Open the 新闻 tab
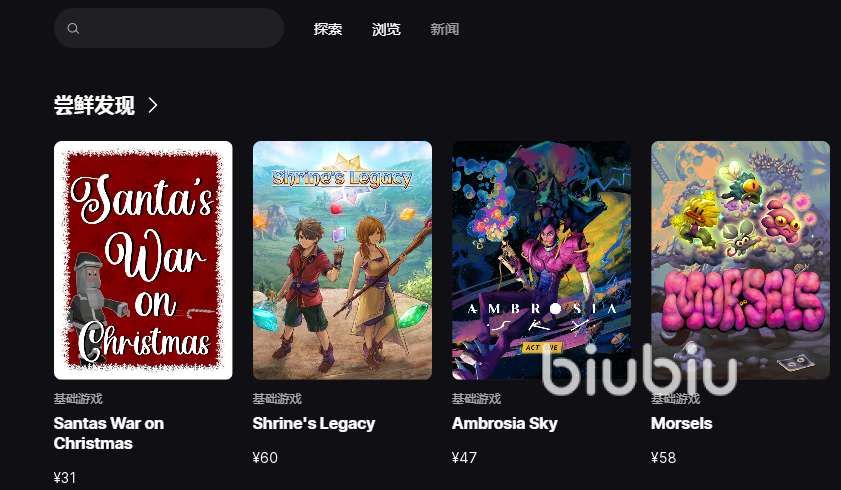The image size is (841, 490). [x=445, y=29]
